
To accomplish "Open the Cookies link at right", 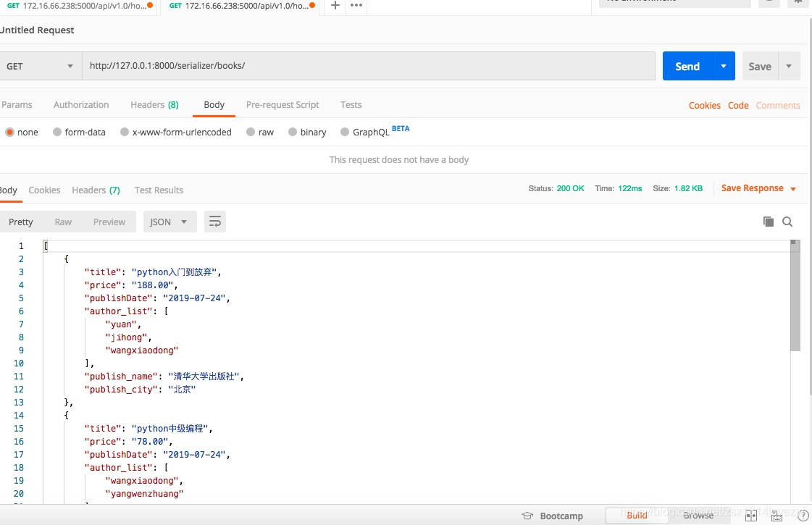I will (705, 105).
